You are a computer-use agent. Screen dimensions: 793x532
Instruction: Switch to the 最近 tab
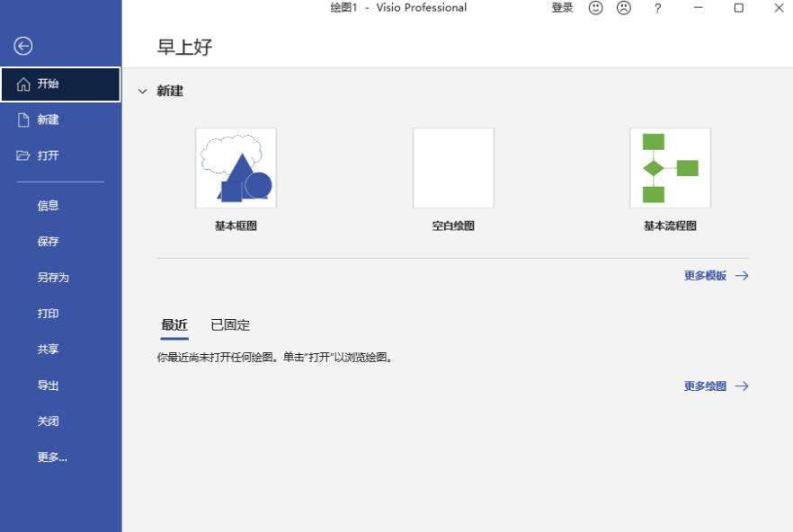pyautogui.click(x=174, y=325)
